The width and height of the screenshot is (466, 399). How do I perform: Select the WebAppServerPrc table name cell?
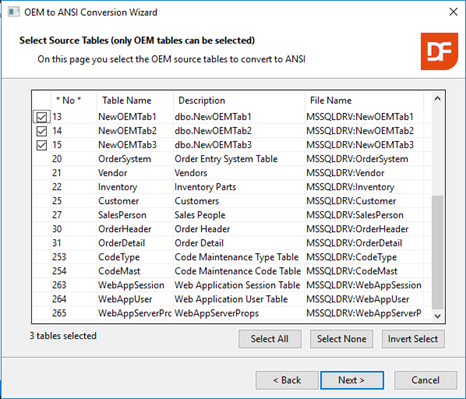(135, 313)
